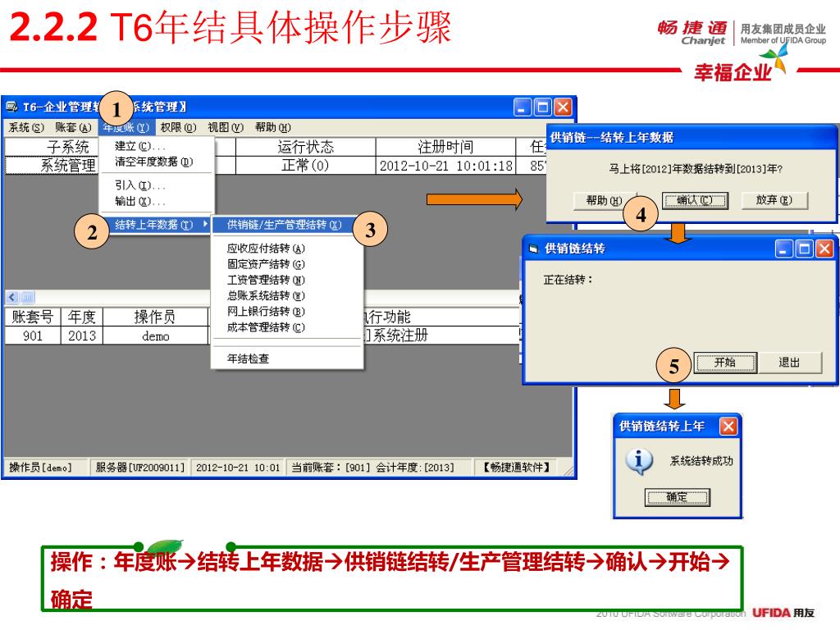Click the horizontal scrollbar left arrow
840x630 pixels.
[x=13, y=297]
